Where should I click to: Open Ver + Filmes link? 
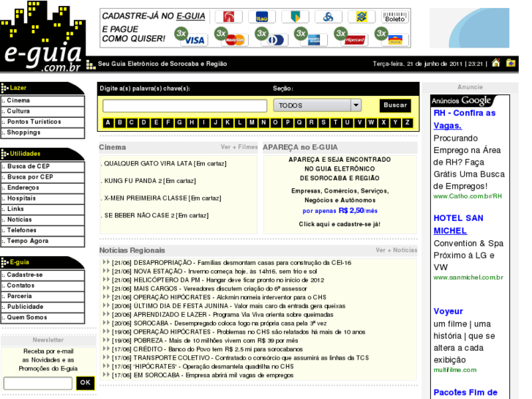click(x=239, y=147)
